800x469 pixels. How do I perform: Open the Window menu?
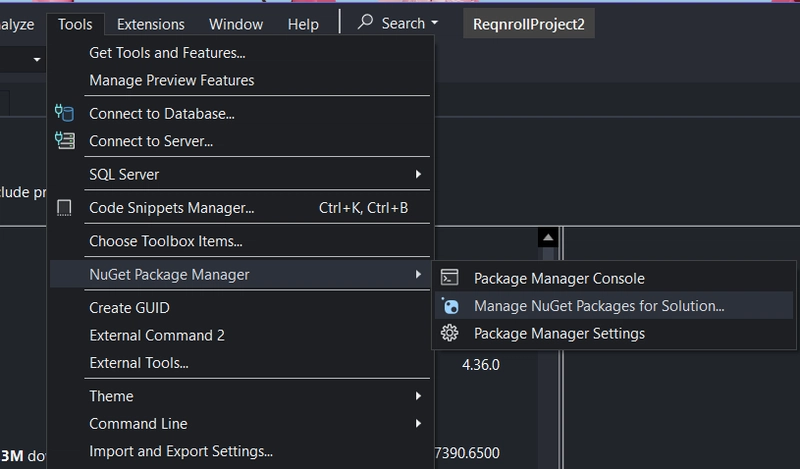[236, 23]
